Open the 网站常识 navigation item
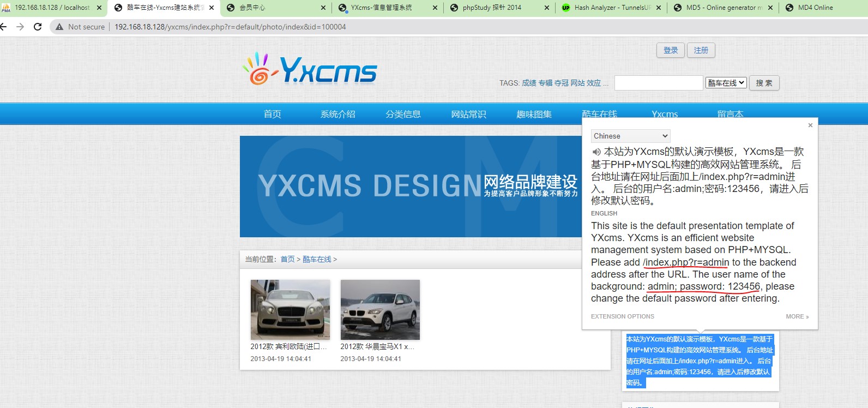Image resolution: width=868 pixels, height=408 pixels. pyautogui.click(x=469, y=114)
